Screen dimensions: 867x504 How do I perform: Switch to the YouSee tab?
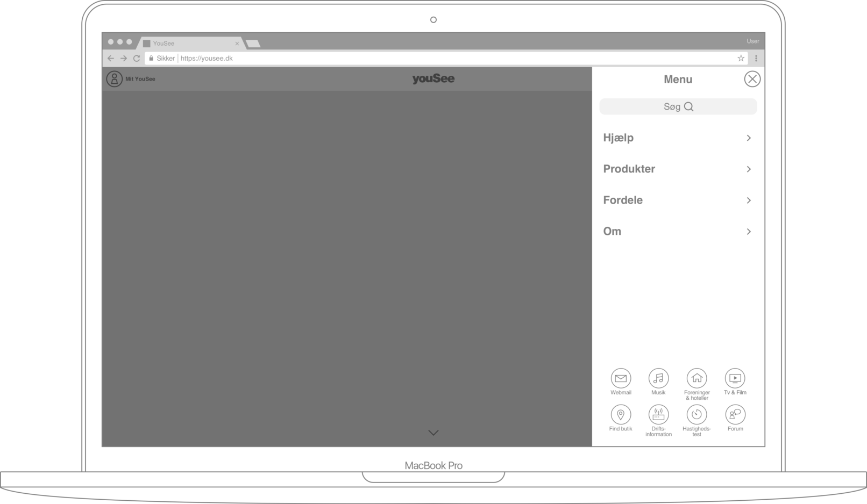pyautogui.click(x=191, y=44)
